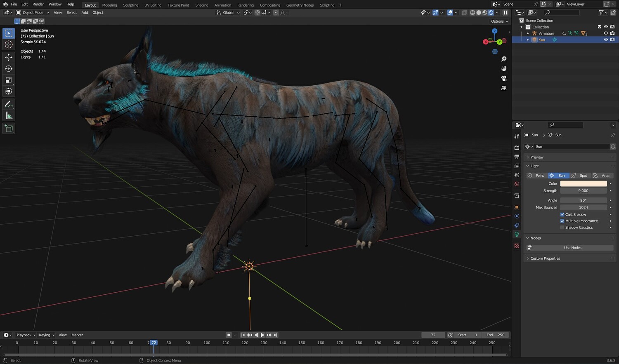
Task: Set the light type to Spot
Action: tap(580, 176)
